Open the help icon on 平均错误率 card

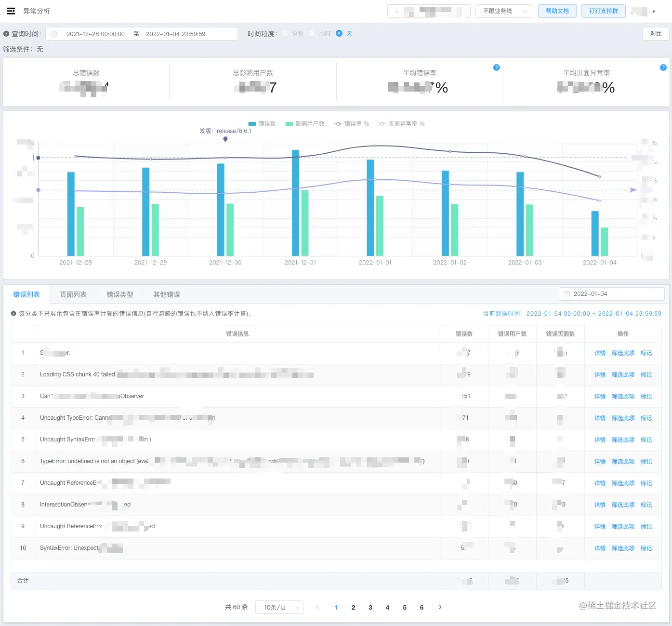pos(496,67)
